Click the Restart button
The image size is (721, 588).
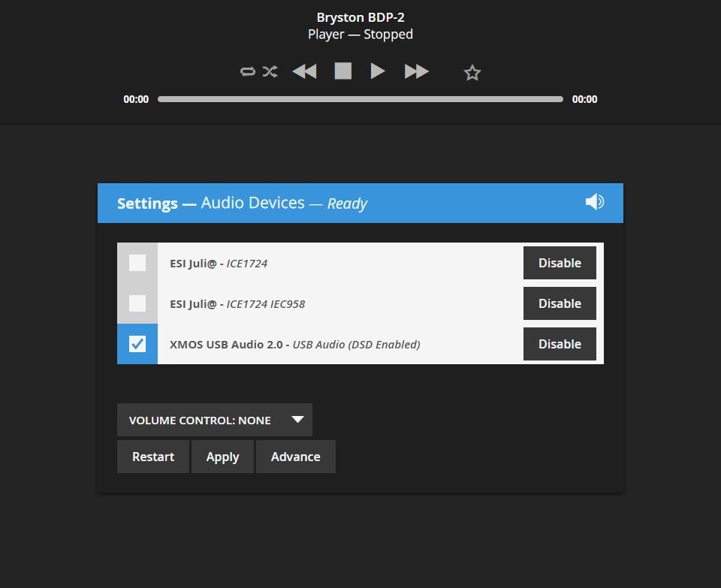click(x=153, y=457)
